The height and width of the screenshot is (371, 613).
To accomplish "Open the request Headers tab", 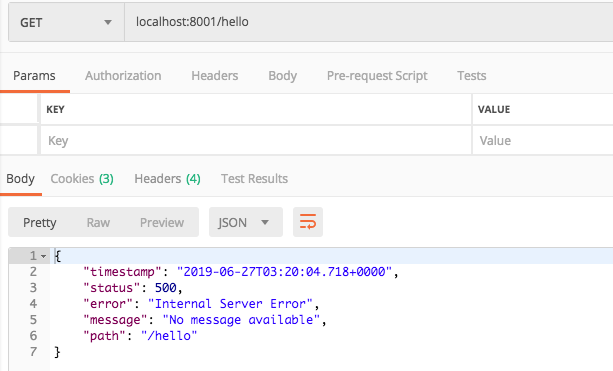I will pos(215,75).
